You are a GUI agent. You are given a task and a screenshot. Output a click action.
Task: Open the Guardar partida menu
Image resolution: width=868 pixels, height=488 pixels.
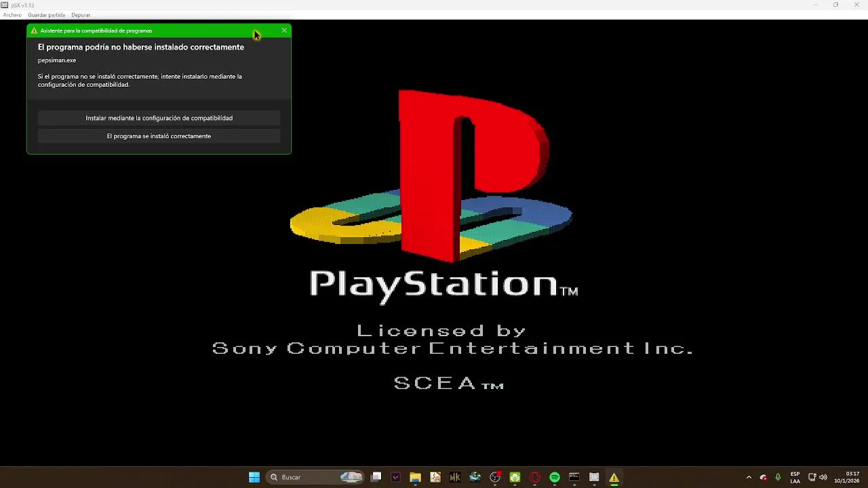(x=46, y=15)
